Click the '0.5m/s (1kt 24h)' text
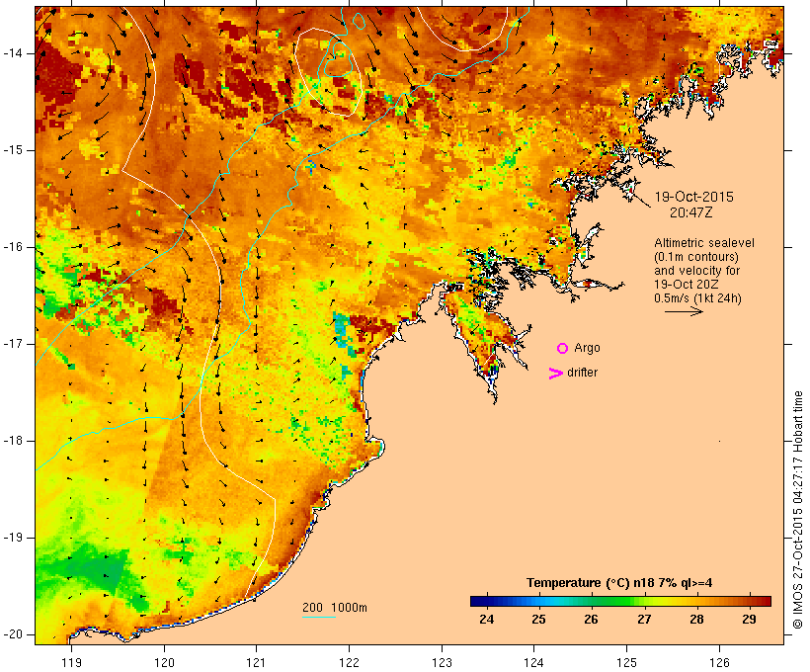Screen dimensions: 810x672 point(697,298)
